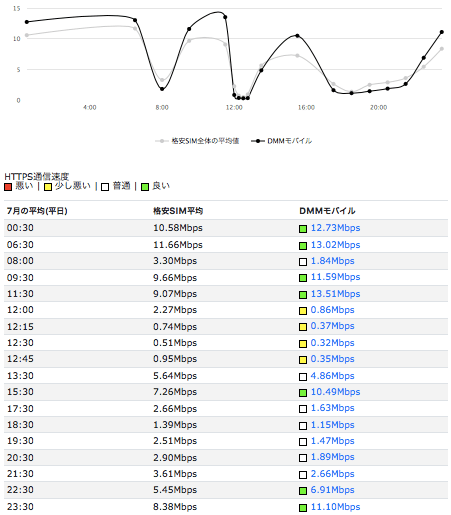This screenshot has width=451, height=515.
Task: Select the 0.32Mbps link at 12:30
Action: coord(332,343)
